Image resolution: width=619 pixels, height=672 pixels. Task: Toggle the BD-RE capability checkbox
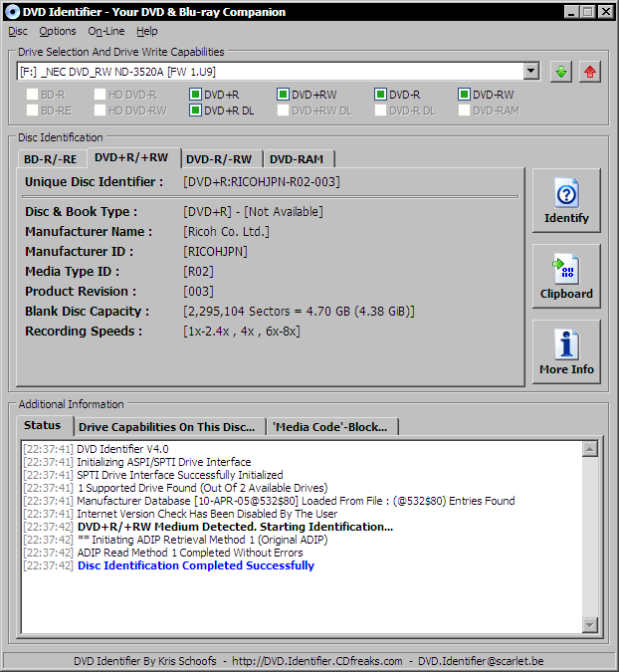(32, 111)
